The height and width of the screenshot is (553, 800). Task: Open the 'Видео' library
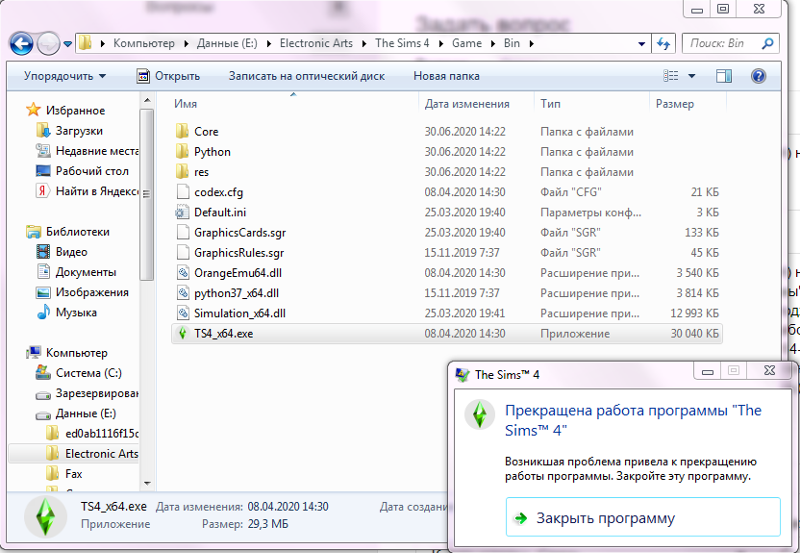pos(62,252)
